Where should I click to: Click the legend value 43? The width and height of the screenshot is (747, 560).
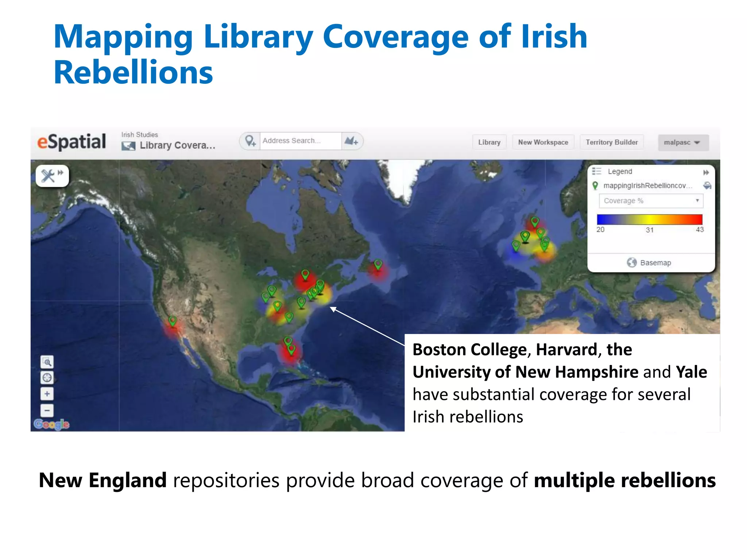pos(700,230)
